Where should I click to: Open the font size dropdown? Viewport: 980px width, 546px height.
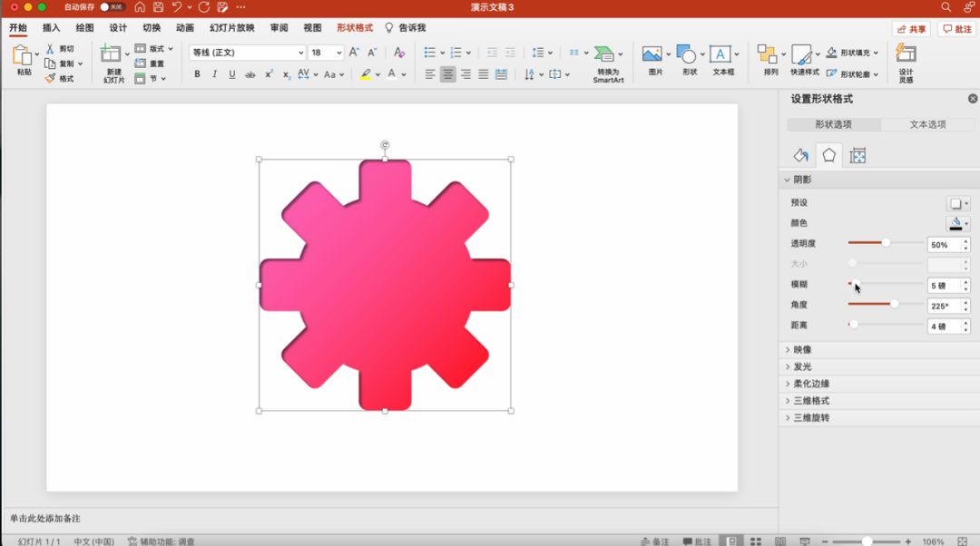click(x=339, y=53)
